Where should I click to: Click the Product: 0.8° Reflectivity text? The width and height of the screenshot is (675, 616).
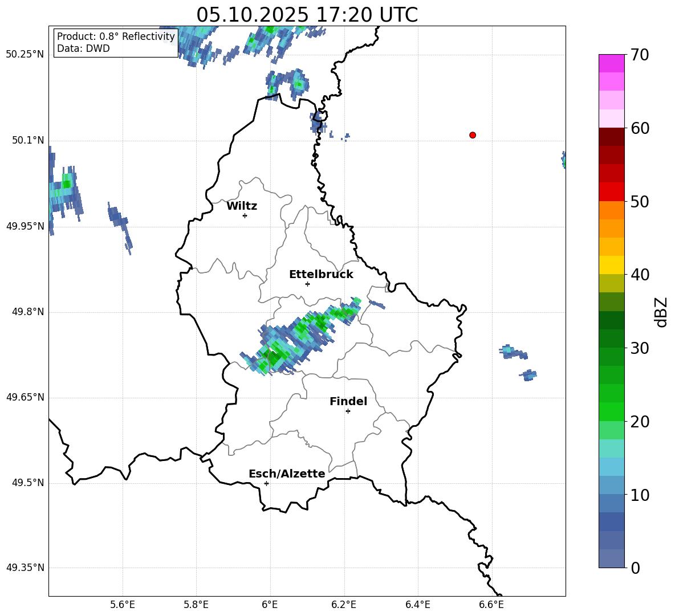coord(116,36)
